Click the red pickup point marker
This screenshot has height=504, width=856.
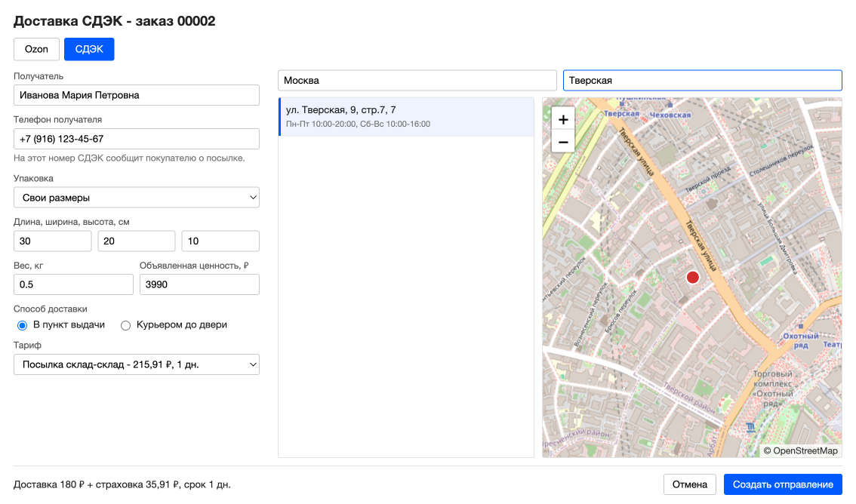pos(693,277)
